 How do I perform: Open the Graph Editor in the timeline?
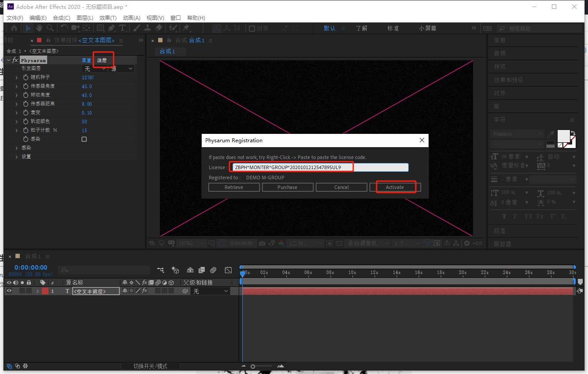tap(228, 270)
